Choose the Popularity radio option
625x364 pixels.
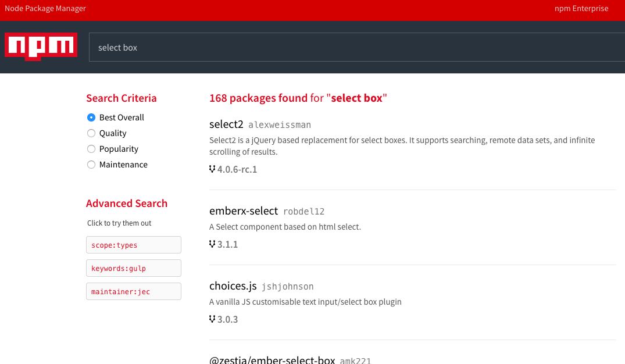coord(91,149)
